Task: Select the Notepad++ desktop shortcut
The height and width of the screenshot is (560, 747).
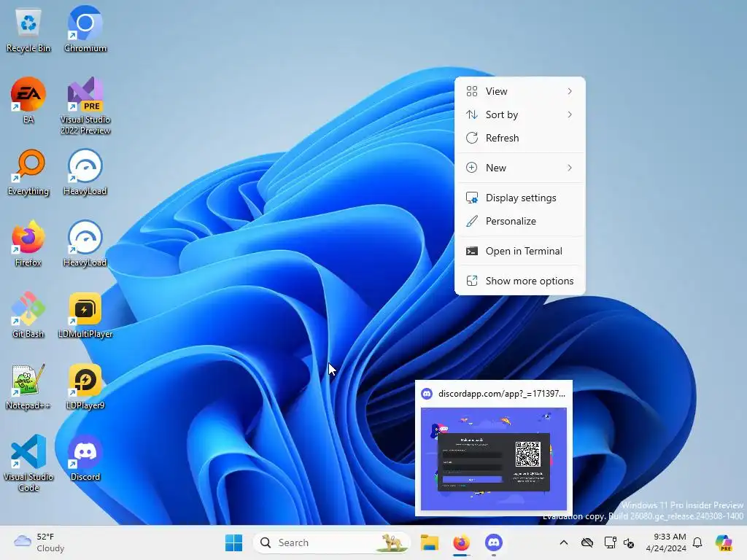Action: coord(28,386)
